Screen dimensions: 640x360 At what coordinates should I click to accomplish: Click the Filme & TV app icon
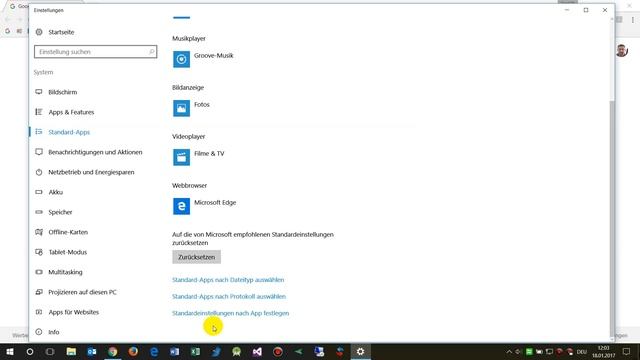click(181, 157)
